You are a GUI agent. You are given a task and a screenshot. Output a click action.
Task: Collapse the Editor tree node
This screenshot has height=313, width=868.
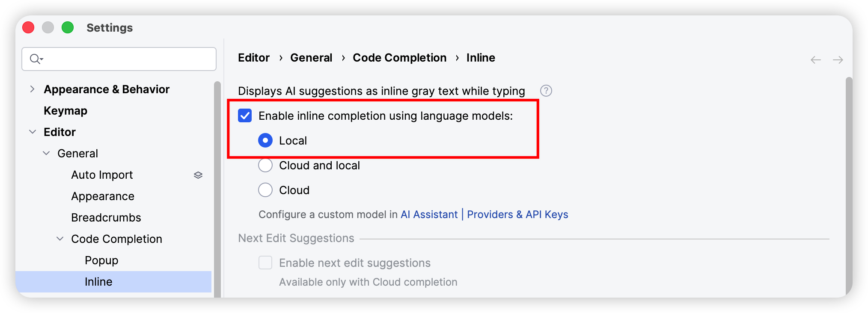(x=32, y=132)
